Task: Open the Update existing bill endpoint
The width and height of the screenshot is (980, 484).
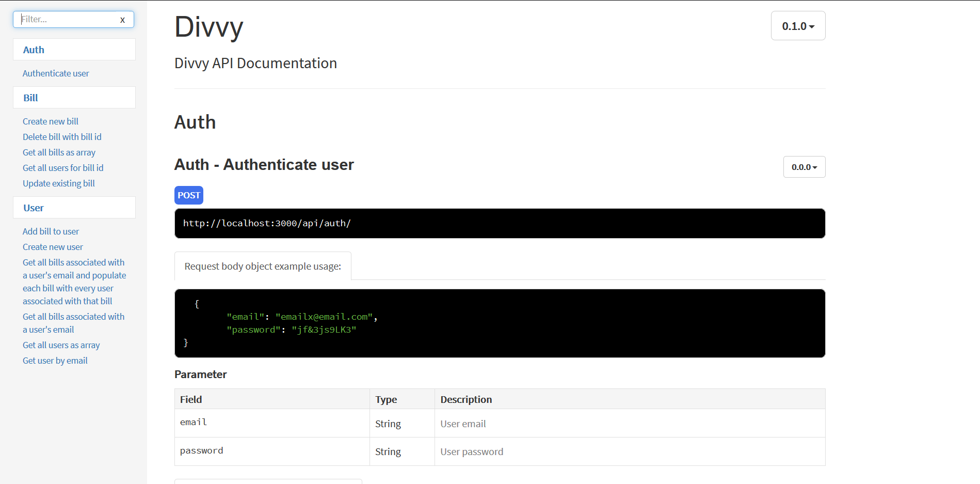Action: [58, 183]
